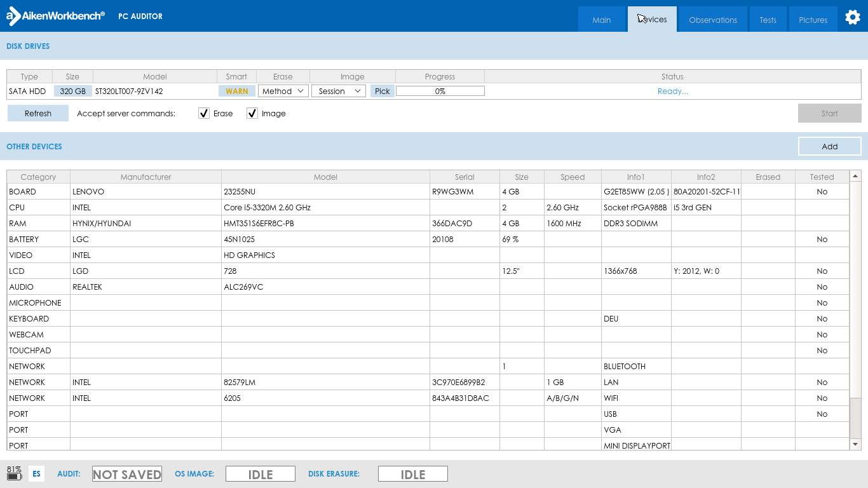Viewport: 868px width, 488px height.
Task: Click the Tested column header
Action: tap(822, 177)
